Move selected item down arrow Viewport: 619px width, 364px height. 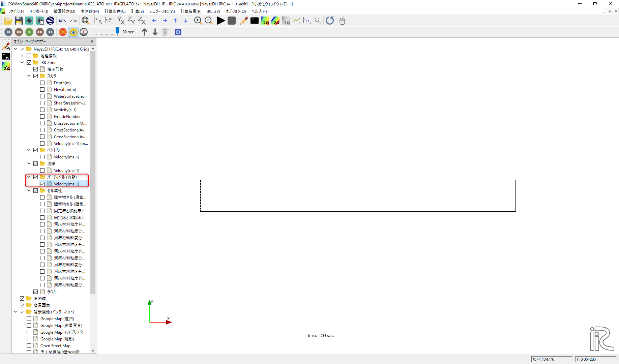pyautogui.click(x=155, y=32)
